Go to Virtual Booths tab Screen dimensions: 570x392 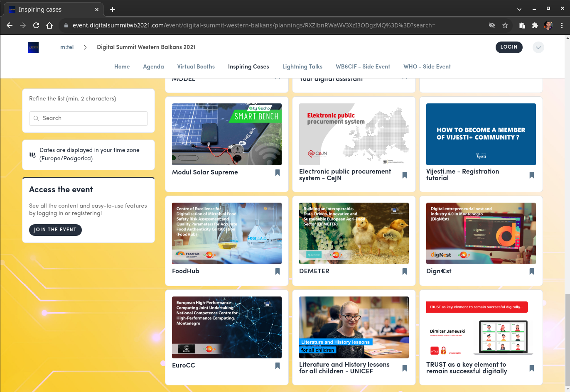(196, 66)
